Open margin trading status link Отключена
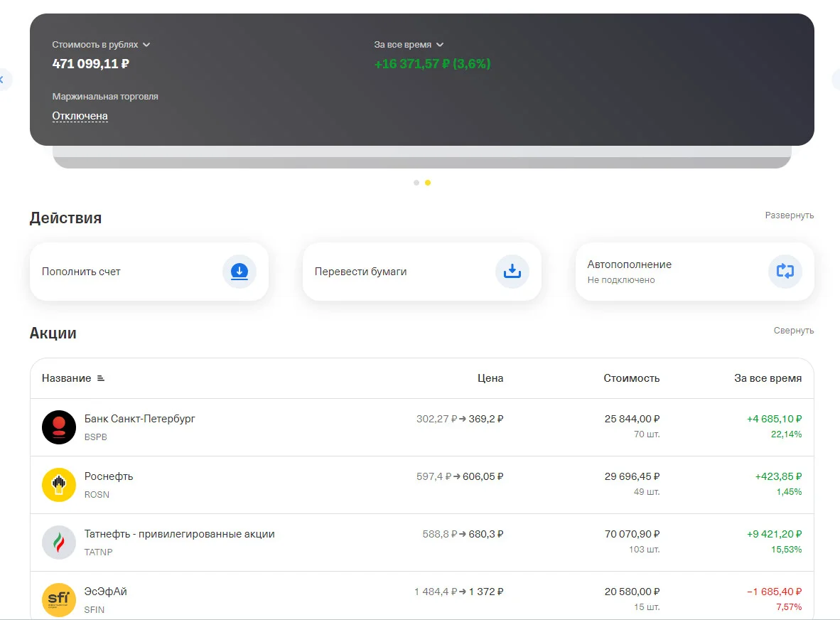This screenshot has width=840, height=620. pyautogui.click(x=80, y=116)
